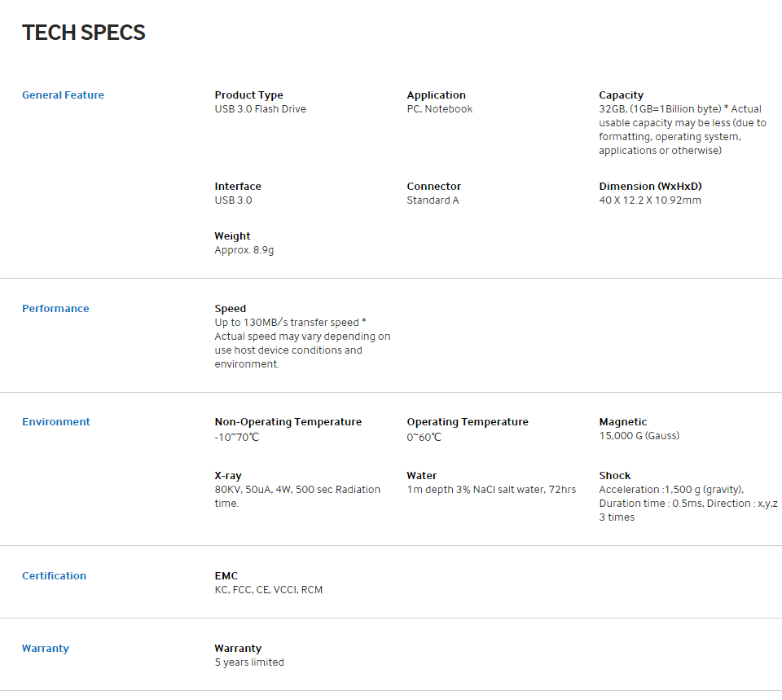Click the Weight spec label
This screenshot has height=700, width=782.
coord(232,236)
